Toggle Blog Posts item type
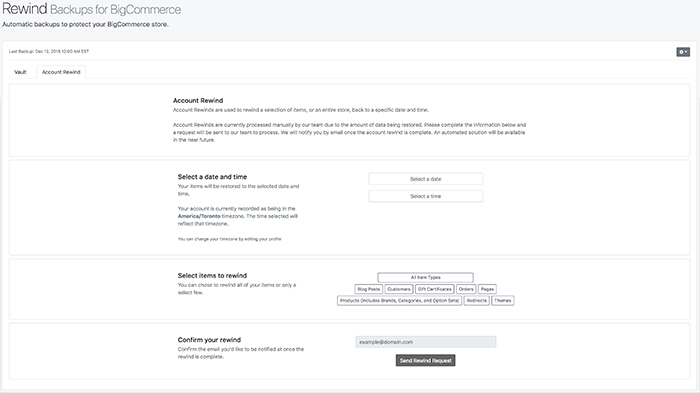 (x=368, y=289)
